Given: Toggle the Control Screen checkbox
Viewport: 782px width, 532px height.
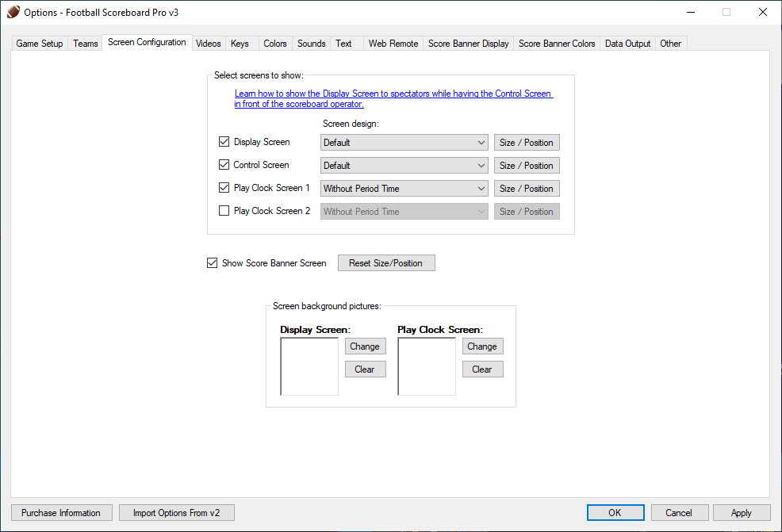Looking at the screenshot, I should click(224, 166).
